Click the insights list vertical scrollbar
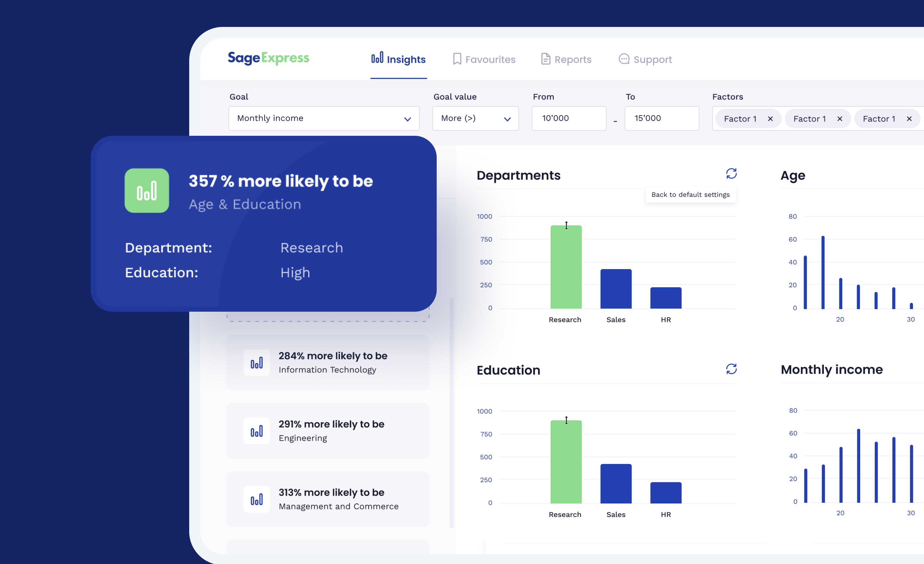This screenshot has height=564, width=924. coord(452,412)
